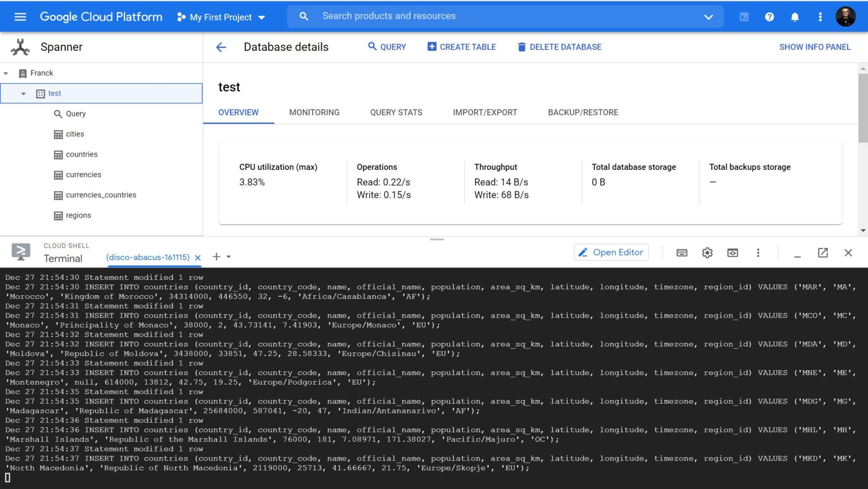Expand the search bar dropdown arrow
The image size is (868, 489).
[708, 17]
